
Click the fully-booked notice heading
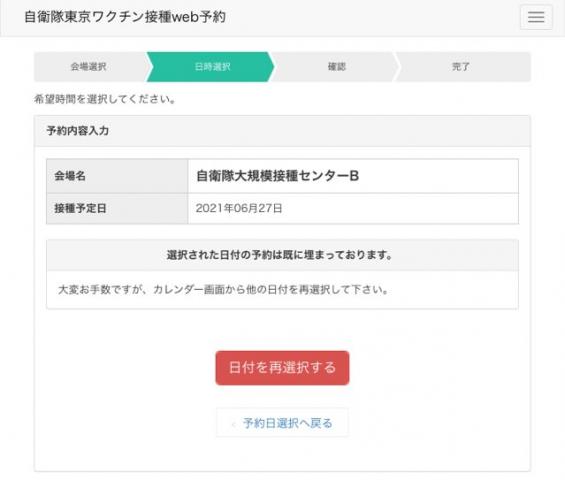click(x=279, y=255)
